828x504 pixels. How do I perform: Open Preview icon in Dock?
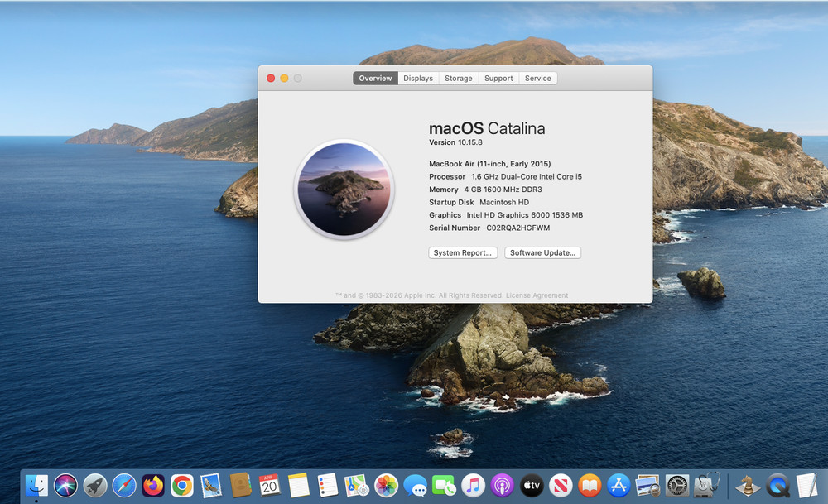(648, 486)
